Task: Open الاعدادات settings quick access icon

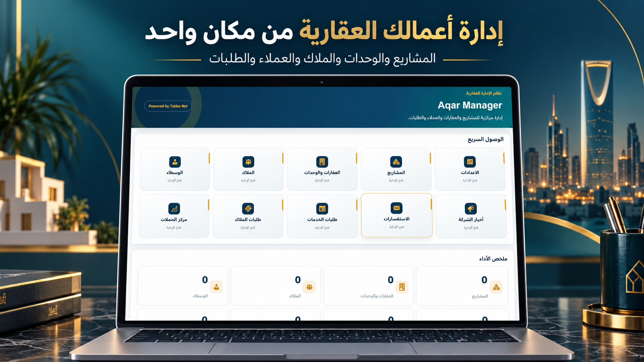Action: tap(470, 162)
